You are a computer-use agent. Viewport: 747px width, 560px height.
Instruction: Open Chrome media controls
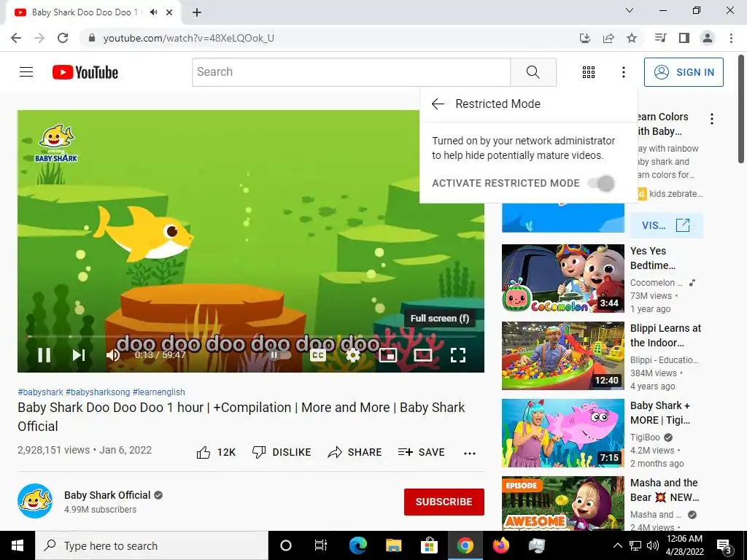661,38
